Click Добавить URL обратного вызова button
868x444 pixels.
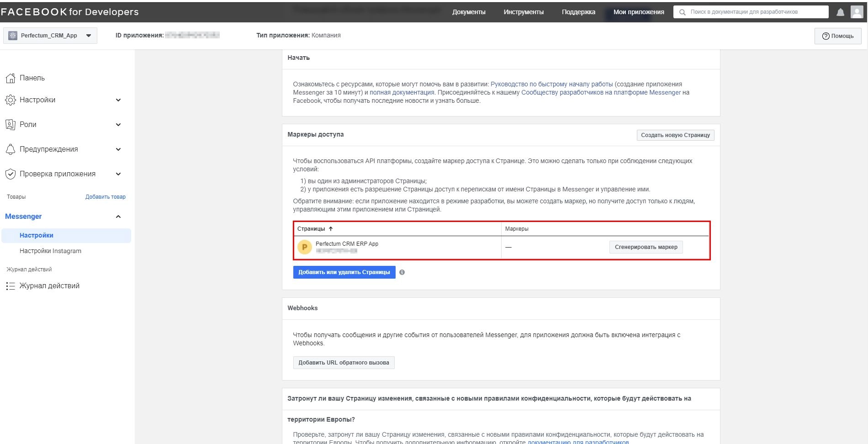(x=344, y=363)
